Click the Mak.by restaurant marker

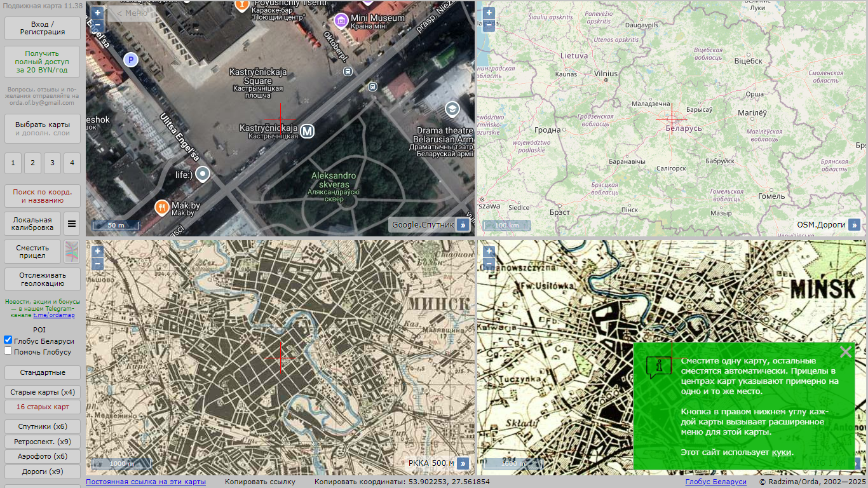pyautogui.click(x=162, y=207)
